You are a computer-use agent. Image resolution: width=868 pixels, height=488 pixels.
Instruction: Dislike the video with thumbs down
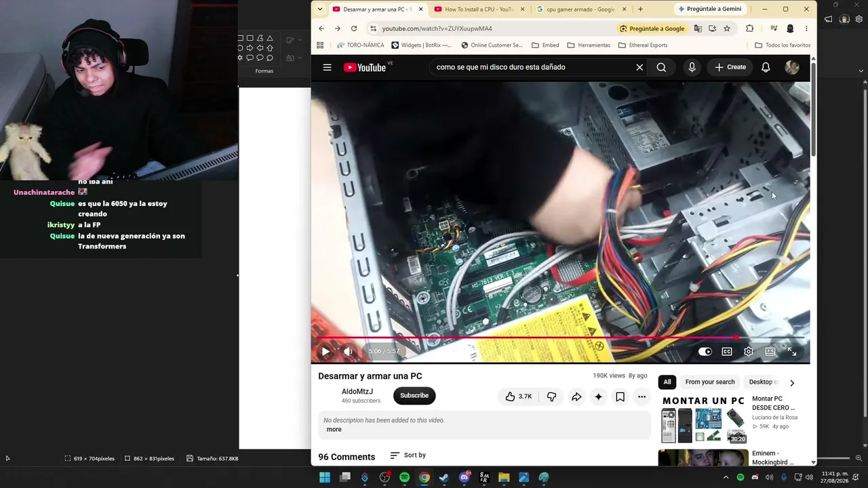click(x=551, y=396)
